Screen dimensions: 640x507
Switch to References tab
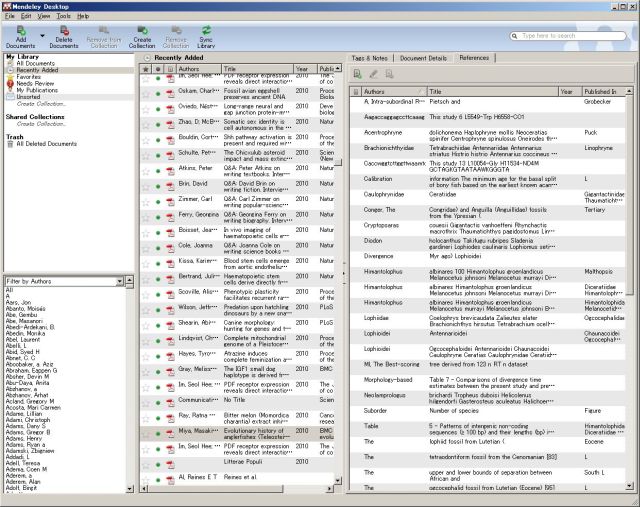474,58
